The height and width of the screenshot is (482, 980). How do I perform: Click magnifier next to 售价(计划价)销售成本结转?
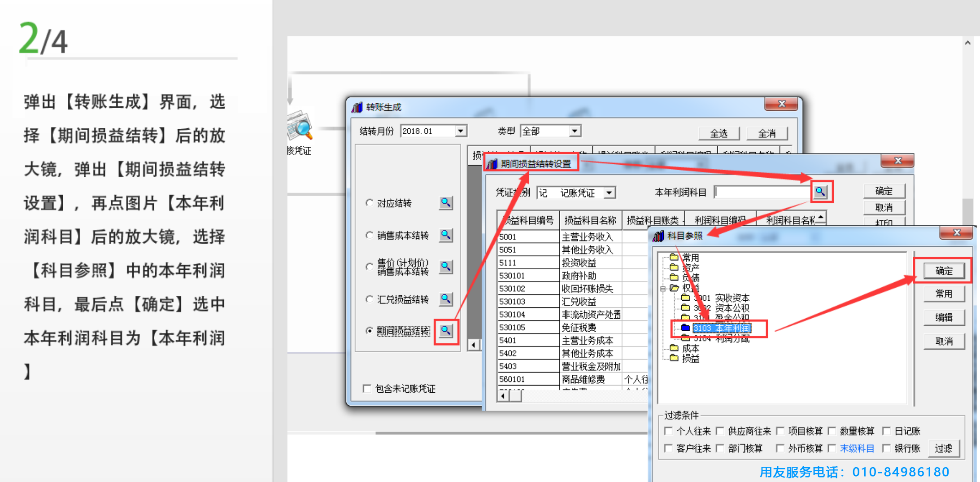click(445, 267)
